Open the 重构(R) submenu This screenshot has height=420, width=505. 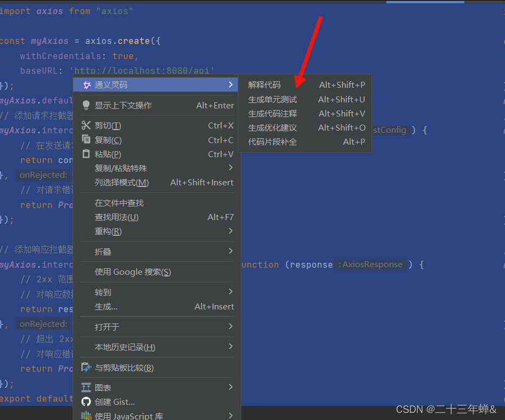(x=156, y=231)
